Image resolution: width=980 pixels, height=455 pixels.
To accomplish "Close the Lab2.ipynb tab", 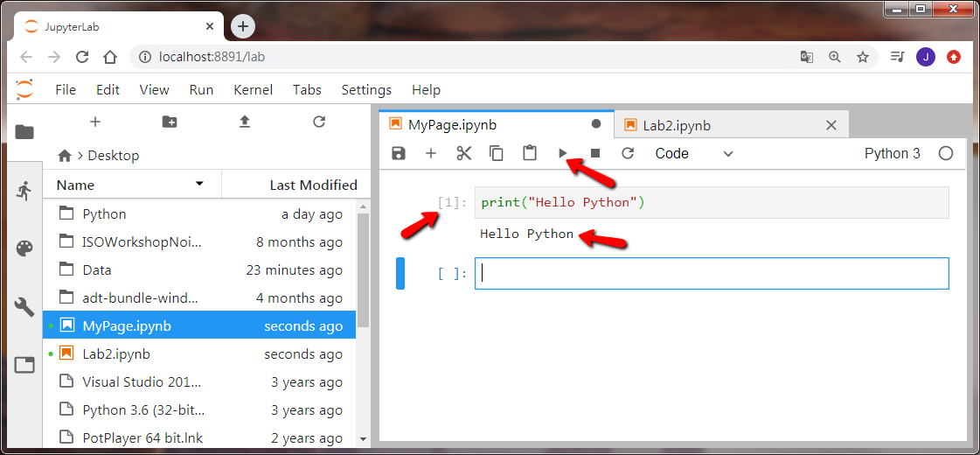I will tap(831, 124).
